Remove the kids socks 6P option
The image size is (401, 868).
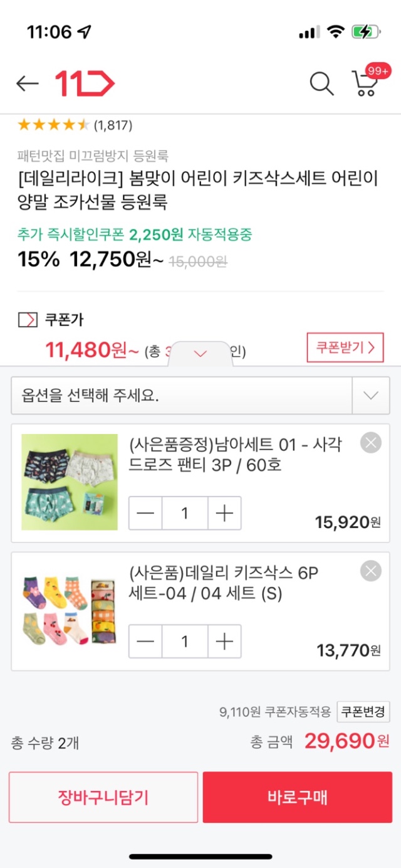(x=371, y=571)
